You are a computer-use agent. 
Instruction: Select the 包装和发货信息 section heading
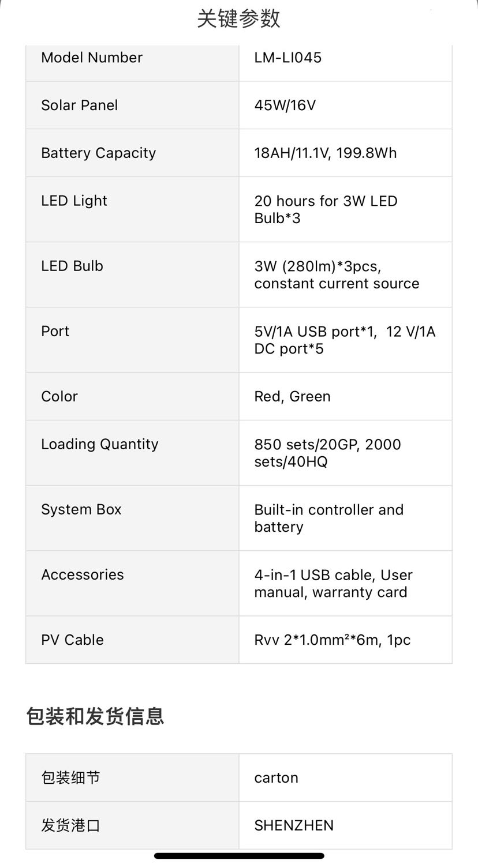95,716
